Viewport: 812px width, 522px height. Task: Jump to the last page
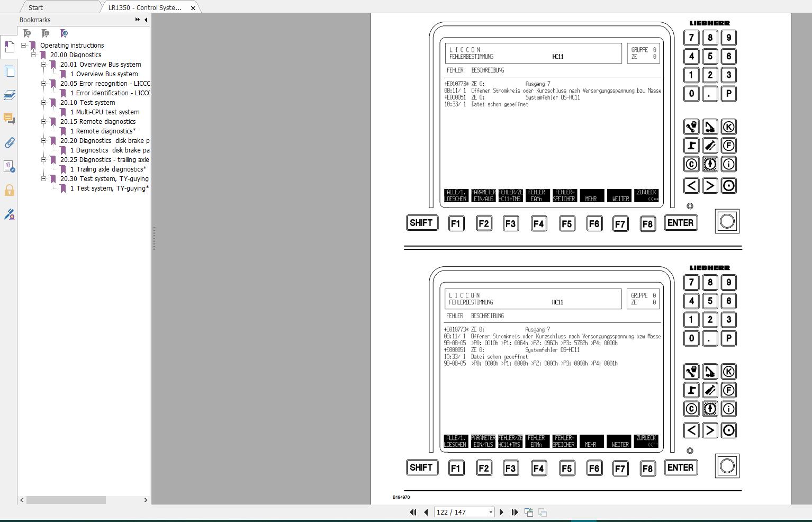click(515, 512)
